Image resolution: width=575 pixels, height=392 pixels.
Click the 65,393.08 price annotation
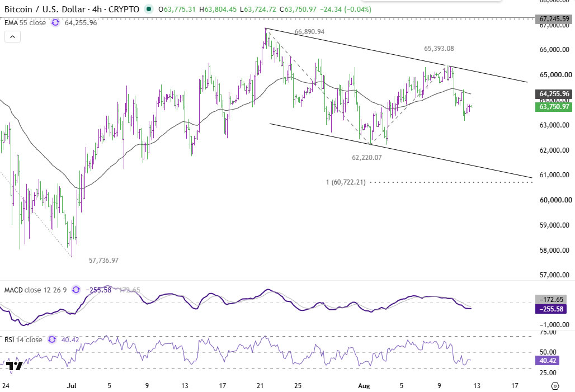[x=439, y=49]
